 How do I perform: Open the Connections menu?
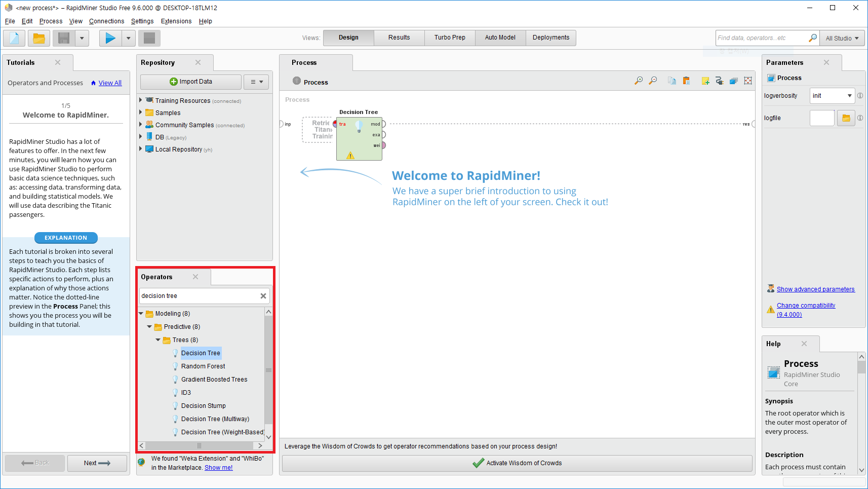coord(106,21)
